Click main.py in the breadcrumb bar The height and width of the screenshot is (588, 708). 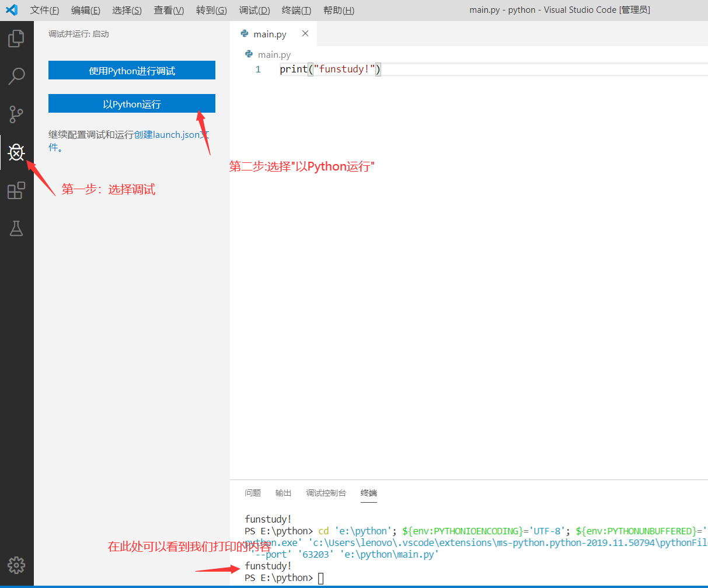(274, 54)
